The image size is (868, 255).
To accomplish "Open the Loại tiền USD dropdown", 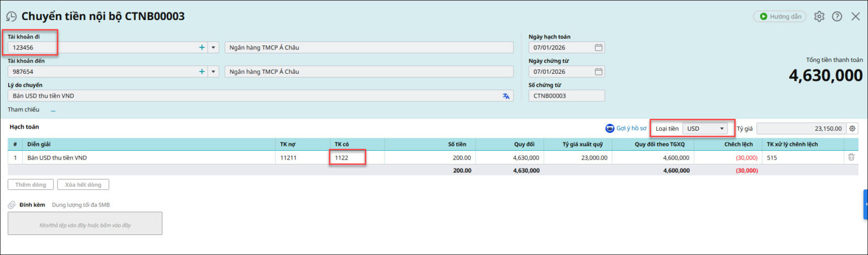I will 706,129.
